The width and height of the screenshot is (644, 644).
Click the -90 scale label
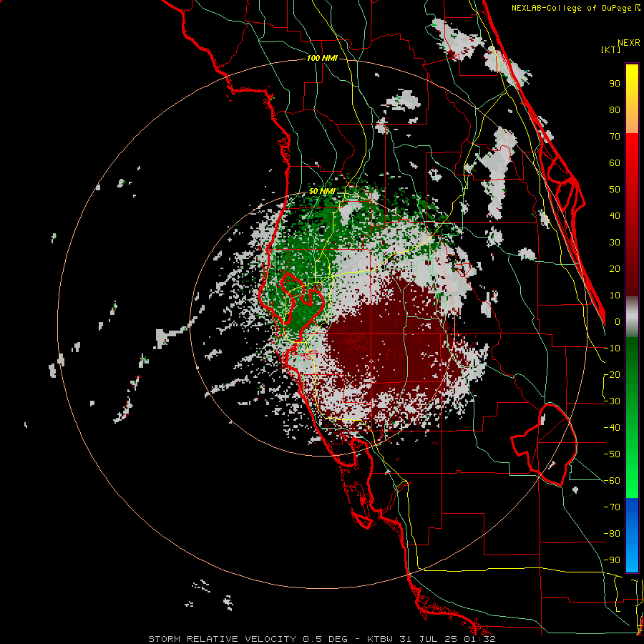(612, 560)
